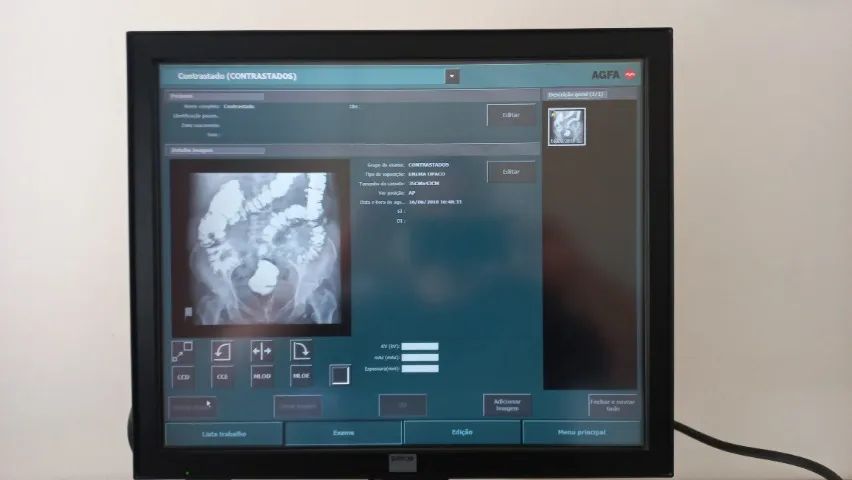Click the greyed button below the MLOD/MLOE icons
852x480 pixels.
coord(298,407)
